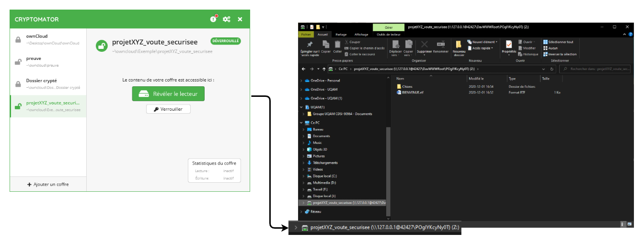Click Sélectionner tout
The width and height of the screenshot is (644, 245).
click(558, 42)
